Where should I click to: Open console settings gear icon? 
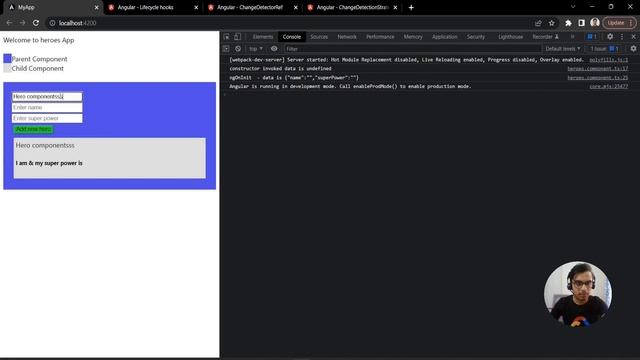point(633,49)
